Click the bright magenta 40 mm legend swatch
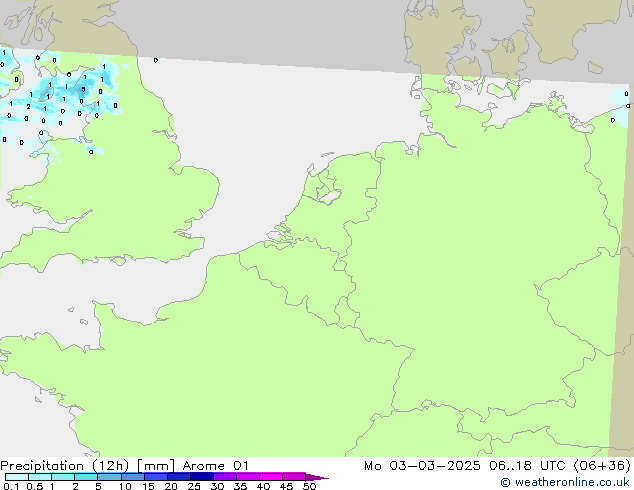634x490 pixels. click(271, 477)
